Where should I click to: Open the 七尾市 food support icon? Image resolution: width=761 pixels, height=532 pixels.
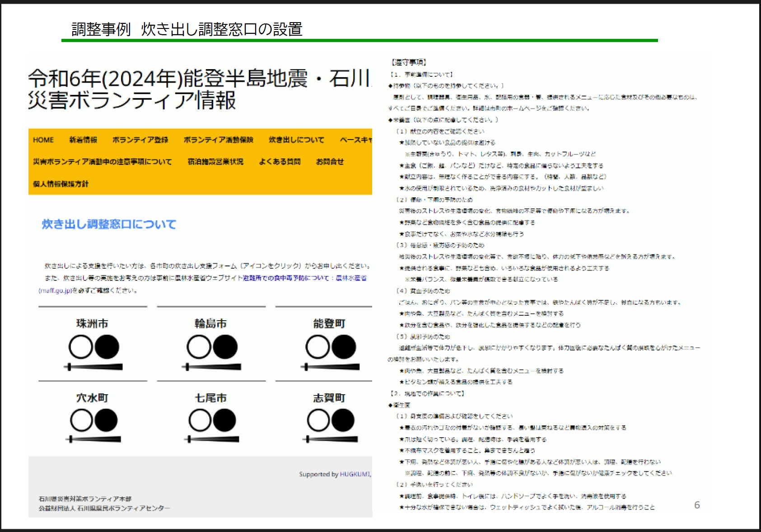pos(212,425)
